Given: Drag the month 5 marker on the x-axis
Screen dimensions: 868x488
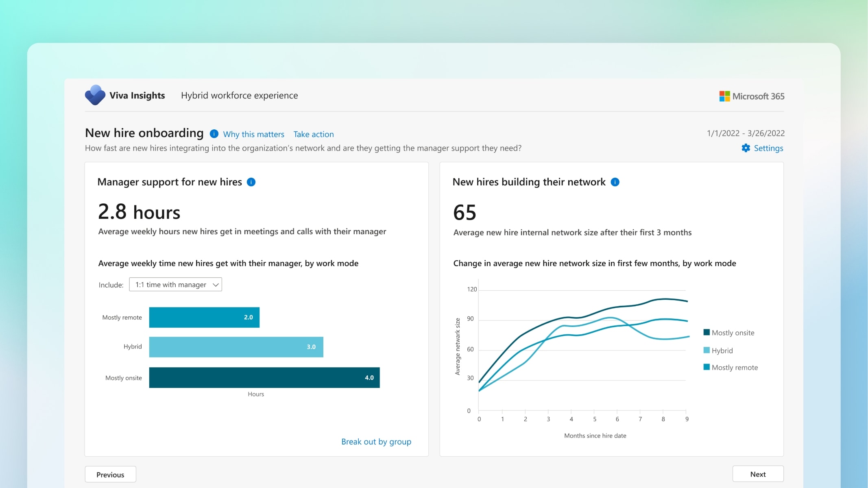Looking at the screenshot, I should [594, 420].
